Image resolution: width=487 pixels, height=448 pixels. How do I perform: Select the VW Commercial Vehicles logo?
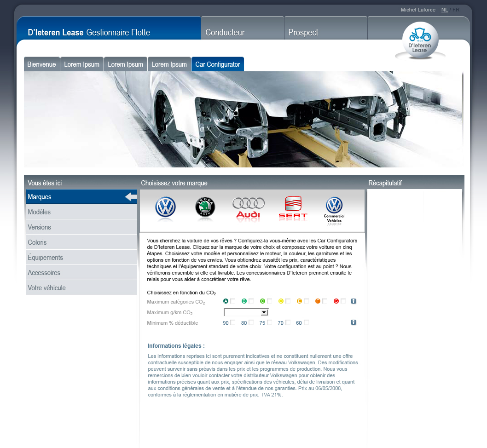pos(334,209)
